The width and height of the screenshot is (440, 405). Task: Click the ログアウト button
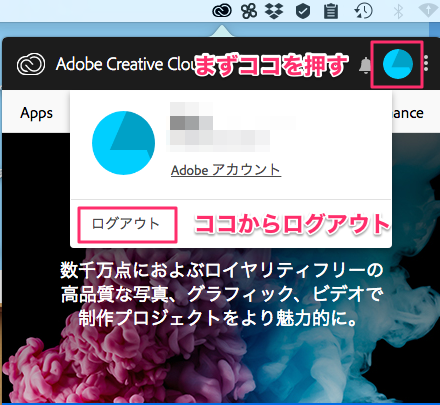(x=127, y=224)
